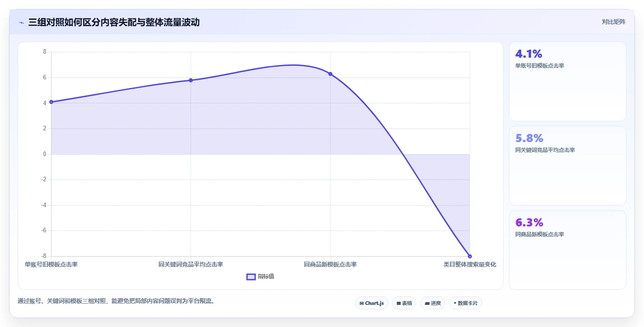
Task: Click the 指标值 legend color box
Action: pos(251,276)
